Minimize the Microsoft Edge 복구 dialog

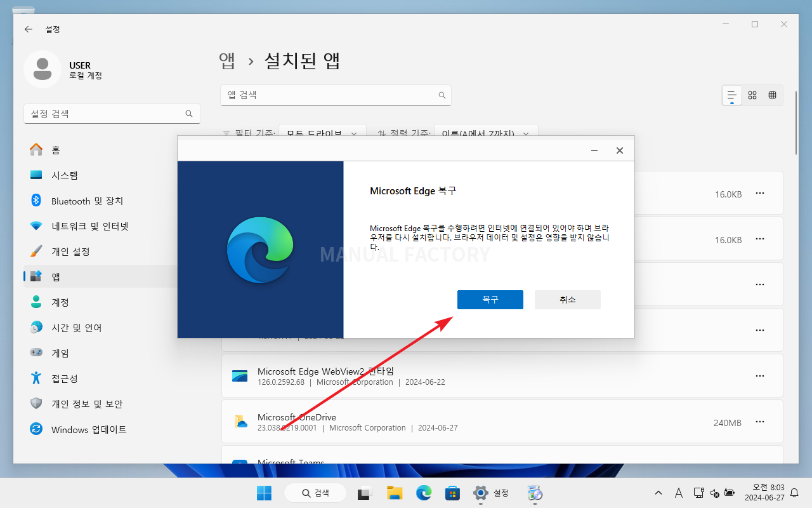(594, 150)
